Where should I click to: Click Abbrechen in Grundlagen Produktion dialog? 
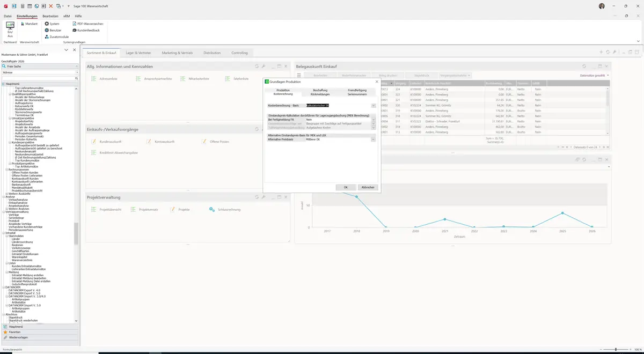tap(368, 187)
